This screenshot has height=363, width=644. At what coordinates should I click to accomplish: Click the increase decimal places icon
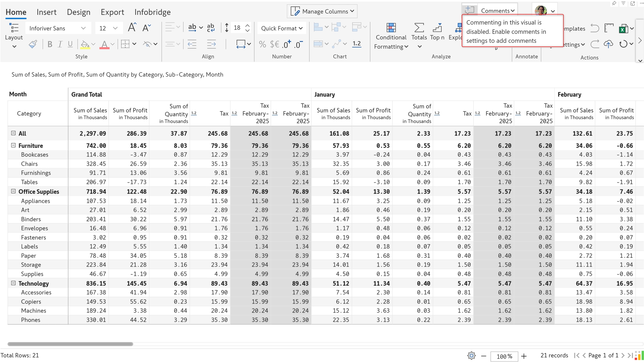coord(287,44)
